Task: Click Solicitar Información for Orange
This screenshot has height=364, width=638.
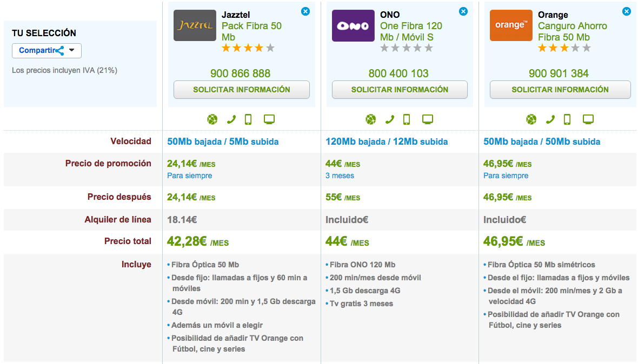Action: click(x=560, y=89)
